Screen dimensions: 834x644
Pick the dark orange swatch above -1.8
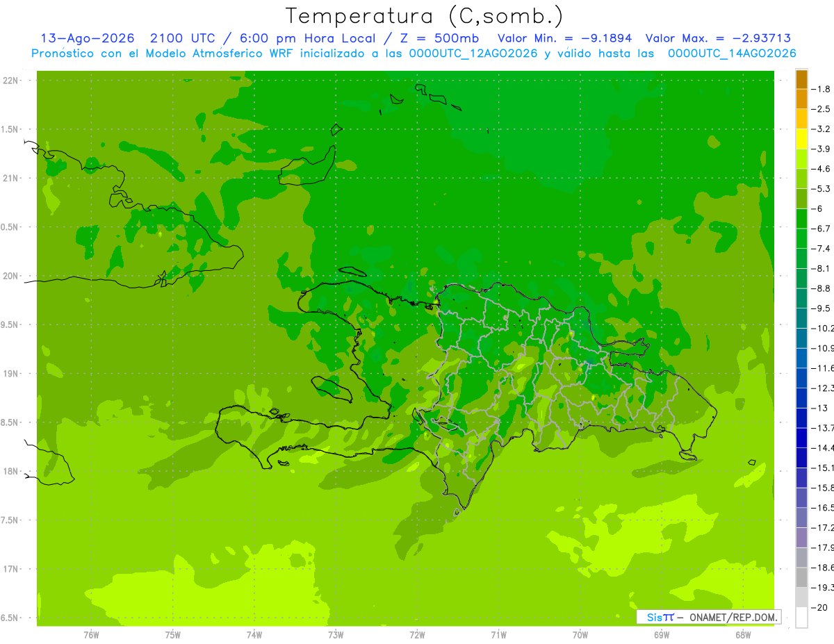802,79
